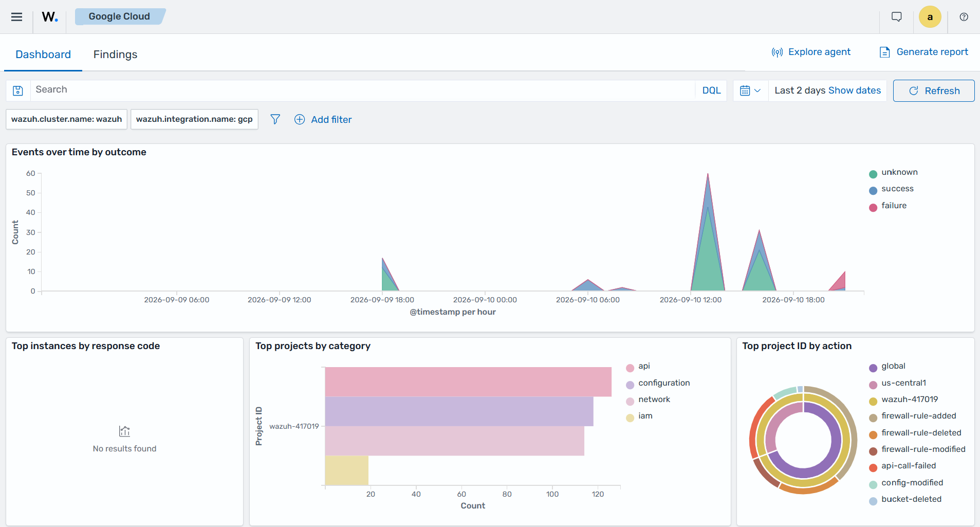Click the Explore agent signal icon
Screen dimensions: 980x527
778,52
